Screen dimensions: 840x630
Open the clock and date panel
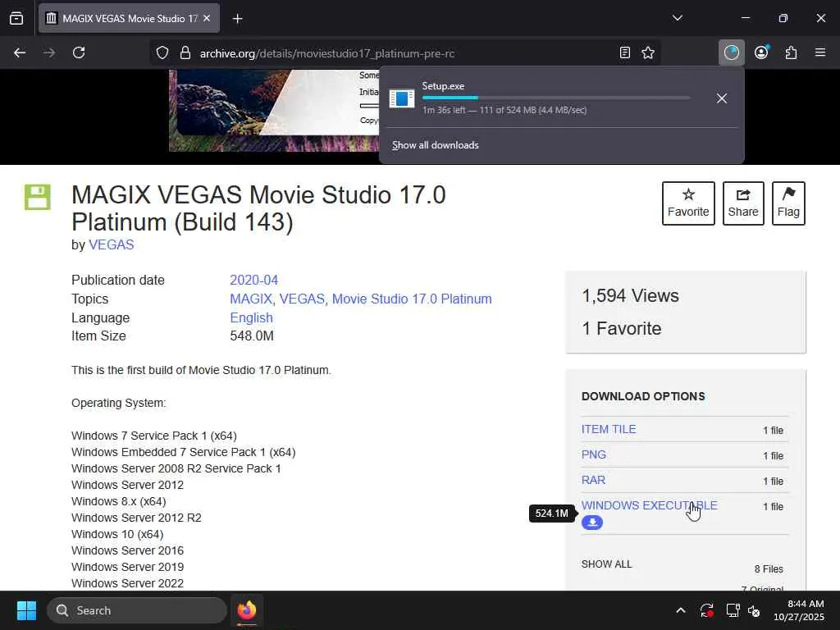(799, 610)
